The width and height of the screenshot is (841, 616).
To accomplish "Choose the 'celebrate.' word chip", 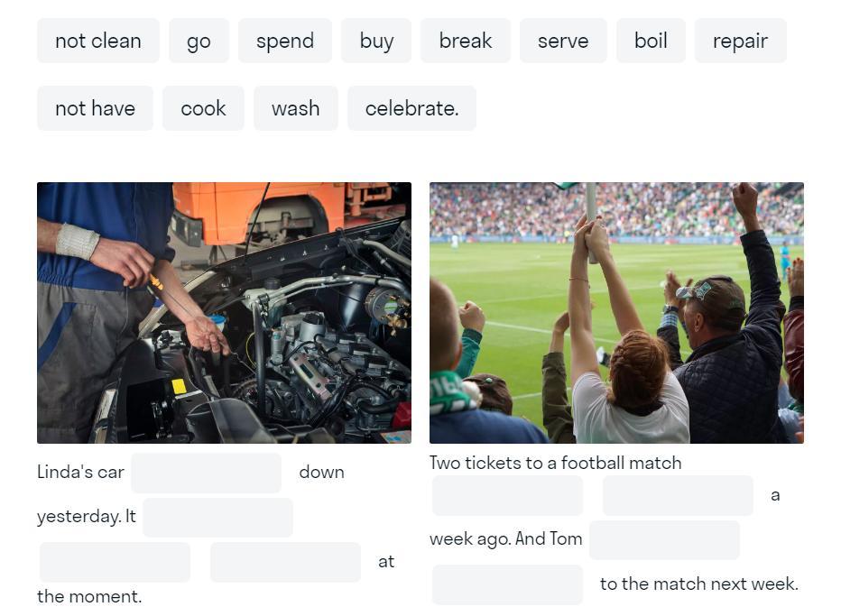I will pyautogui.click(x=411, y=108).
